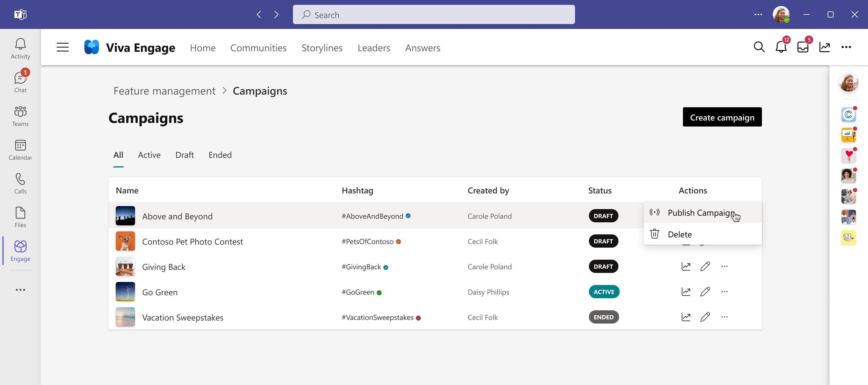Click the #PetsOfContoso hashtag
Screen dimensions: 868x385
[368, 242]
